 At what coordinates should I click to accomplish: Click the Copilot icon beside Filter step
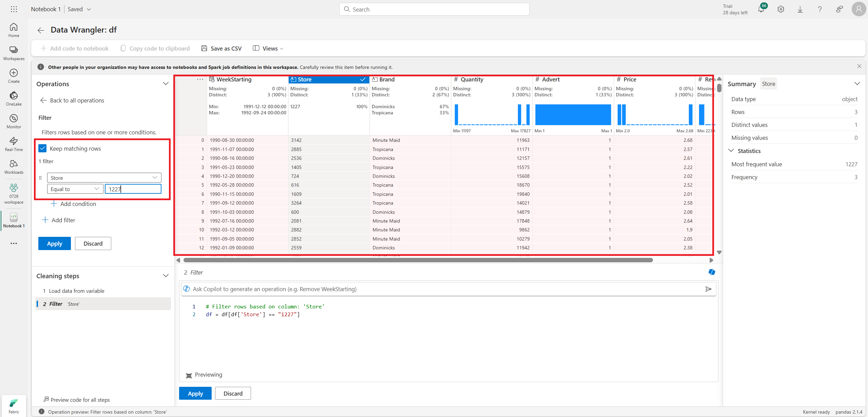pyautogui.click(x=712, y=272)
